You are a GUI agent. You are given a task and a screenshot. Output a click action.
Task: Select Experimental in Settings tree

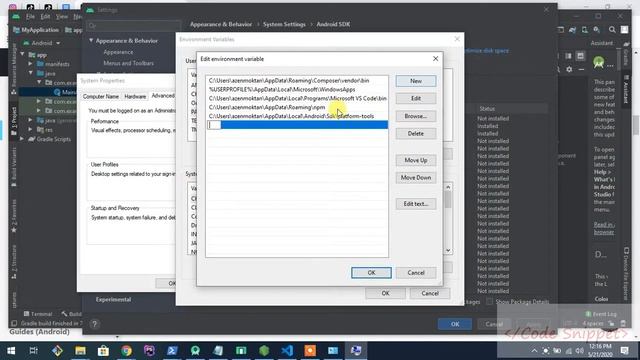tap(113, 299)
